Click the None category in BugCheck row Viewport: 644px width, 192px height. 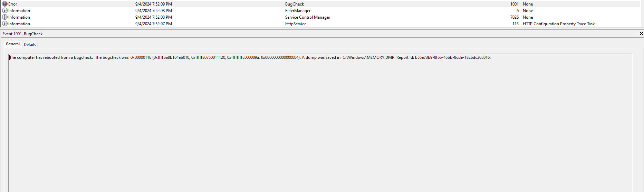[528, 4]
